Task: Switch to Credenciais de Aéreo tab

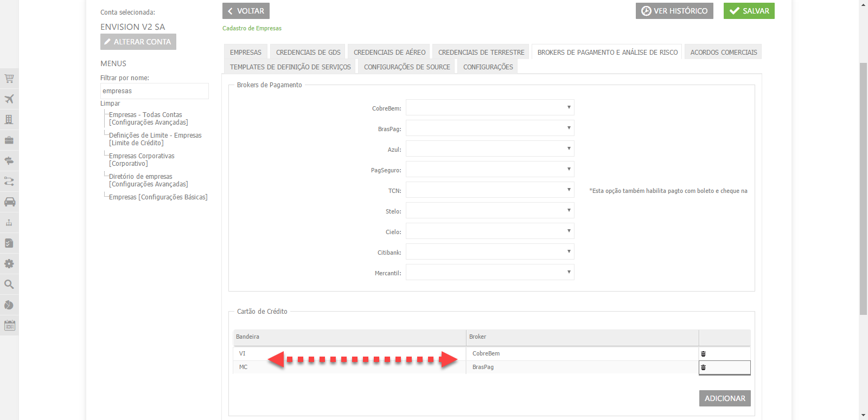Action: [x=390, y=52]
